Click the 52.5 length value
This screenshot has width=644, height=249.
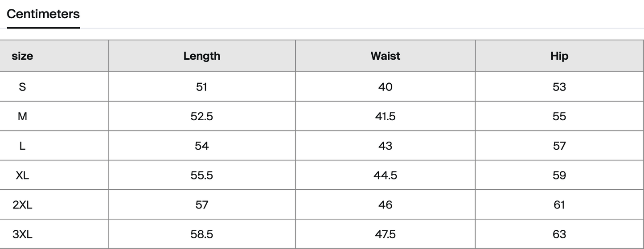point(201,116)
